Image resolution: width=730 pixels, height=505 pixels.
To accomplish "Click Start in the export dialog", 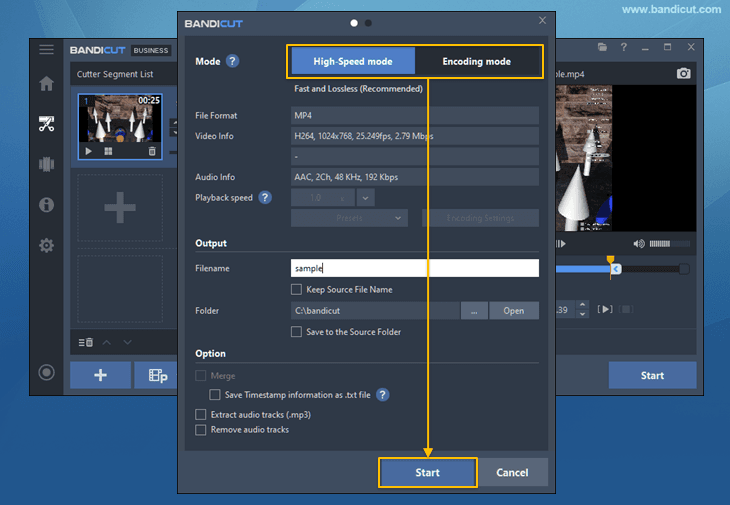I will point(427,472).
